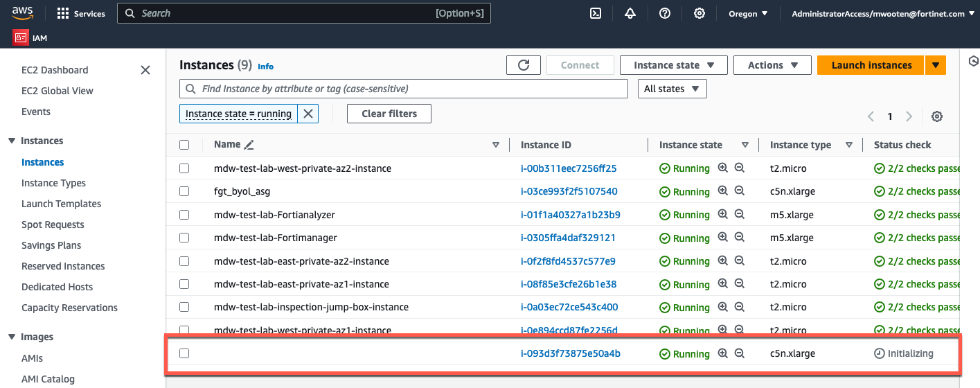Open the notifications bell
Image resolution: width=980 pixels, height=388 pixels.
[x=630, y=13]
